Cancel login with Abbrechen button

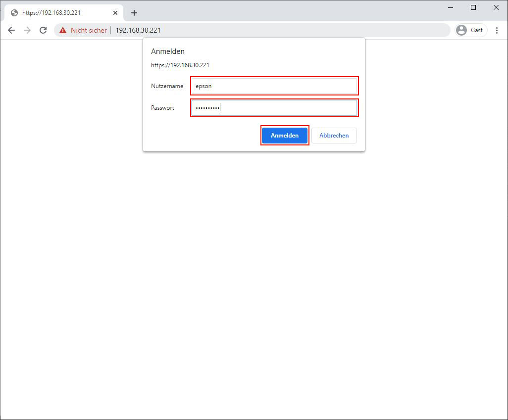pos(334,136)
